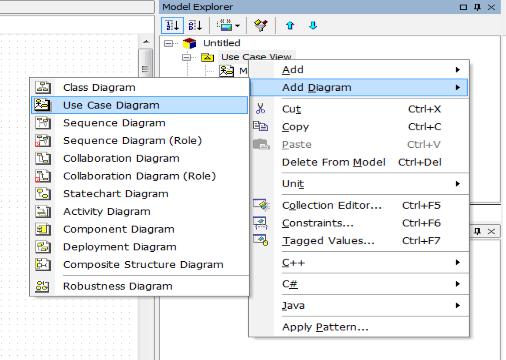This screenshot has width=506, height=360.
Task: Click the diagram area scrollbar up arrow
Action: [146, 42]
